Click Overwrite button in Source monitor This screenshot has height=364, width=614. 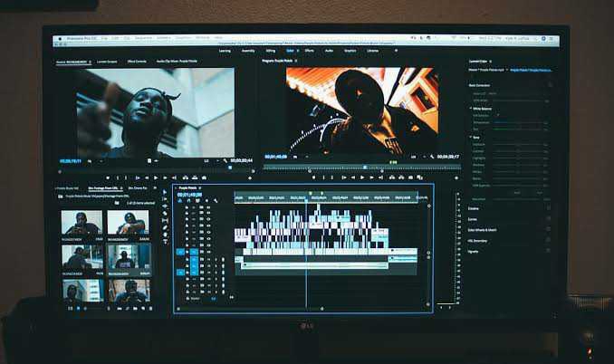195,177
